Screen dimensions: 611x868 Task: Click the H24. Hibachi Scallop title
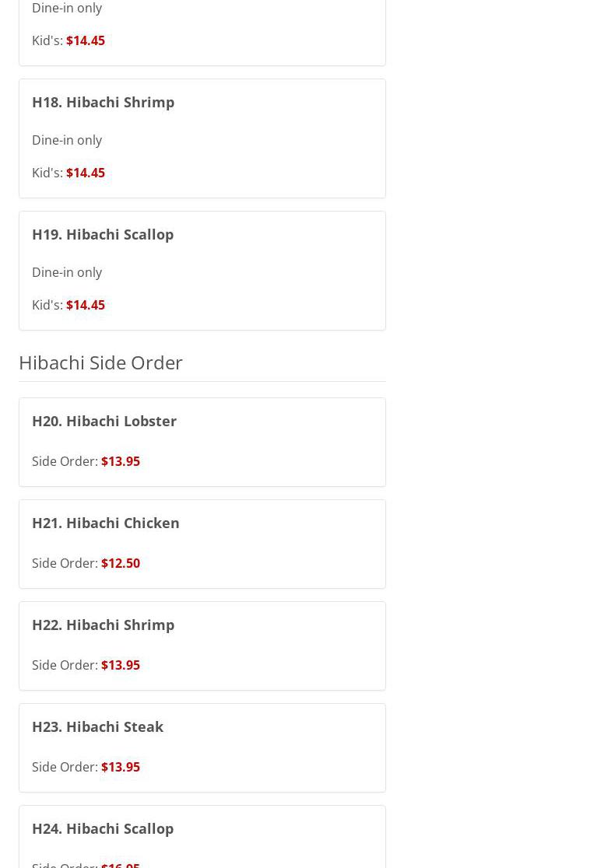pyautogui.click(x=103, y=828)
